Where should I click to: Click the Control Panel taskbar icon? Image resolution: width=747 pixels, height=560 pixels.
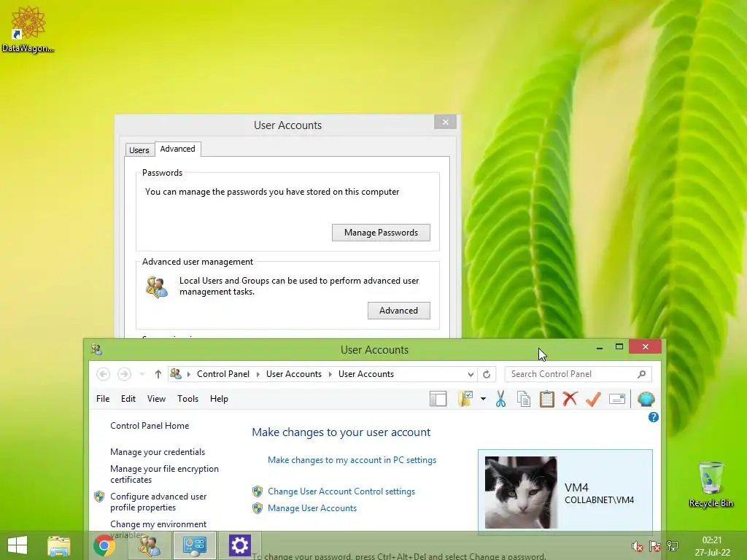tap(194, 545)
